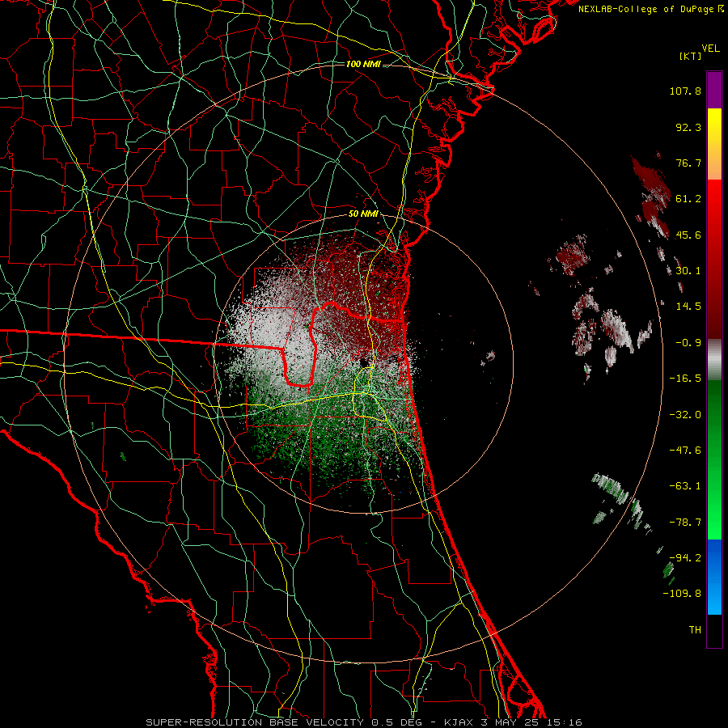Click the 100 NMI range ring label
728x728 pixels.
[363, 64]
